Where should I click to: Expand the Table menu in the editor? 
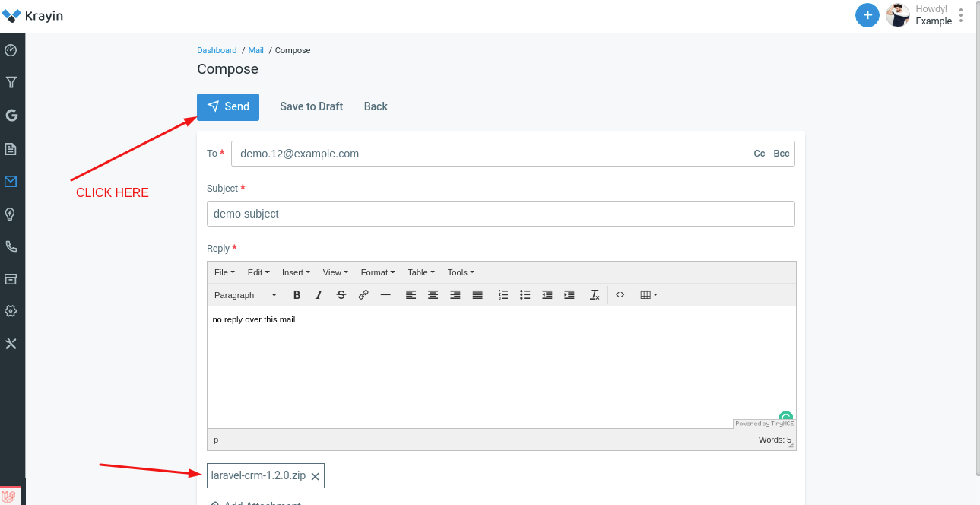pyautogui.click(x=420, y=272)
